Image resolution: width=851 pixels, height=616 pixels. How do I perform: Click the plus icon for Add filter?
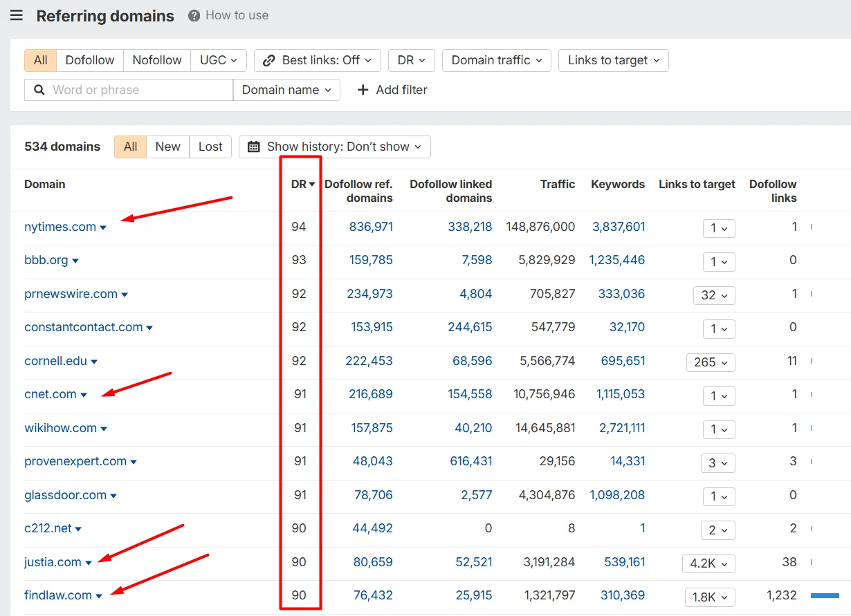(363, 90)
